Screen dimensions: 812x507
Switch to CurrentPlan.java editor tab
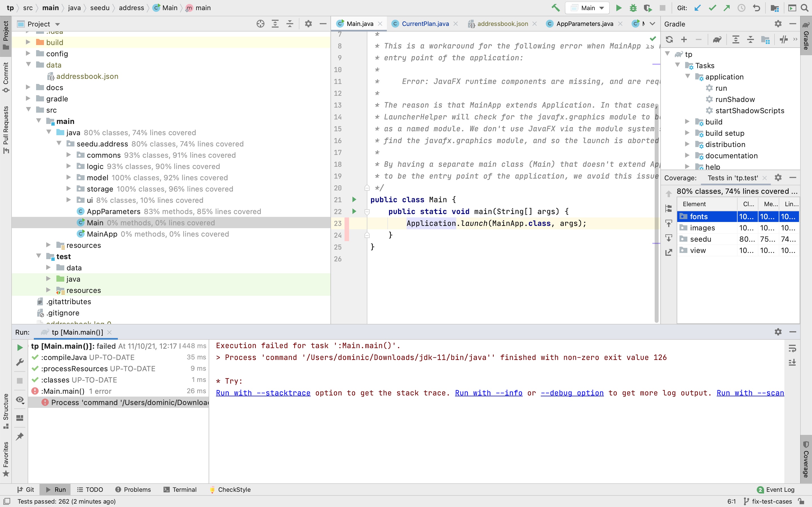[425, 24]
